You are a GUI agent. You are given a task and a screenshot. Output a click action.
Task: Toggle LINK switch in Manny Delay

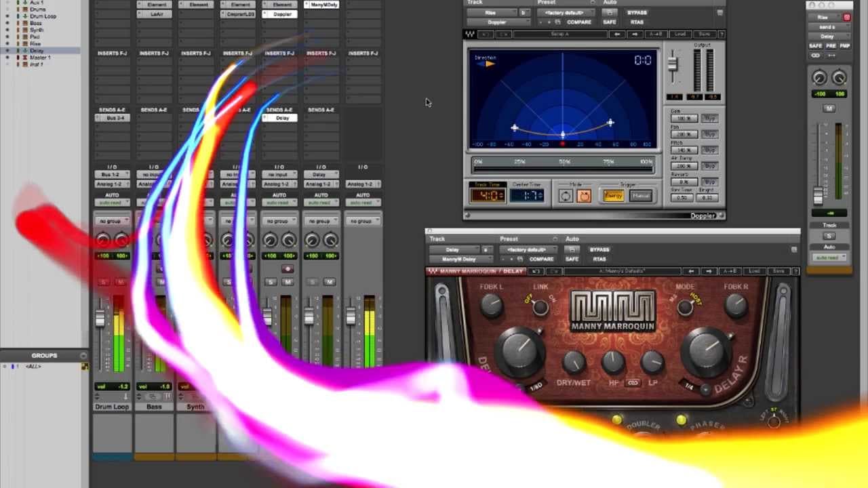[540, 308]
